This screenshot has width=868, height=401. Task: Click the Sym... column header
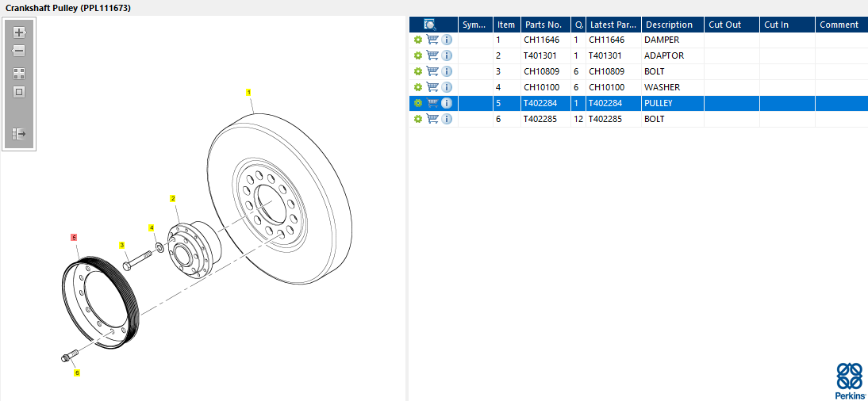click(x=475, y=25)
